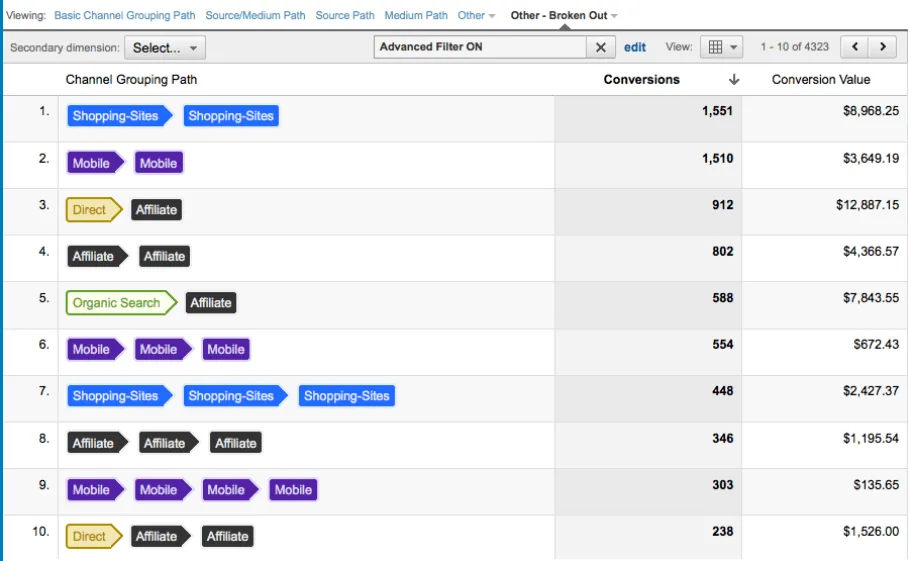Click the Affiliate tag in row 5

click(x=211, y=303)
